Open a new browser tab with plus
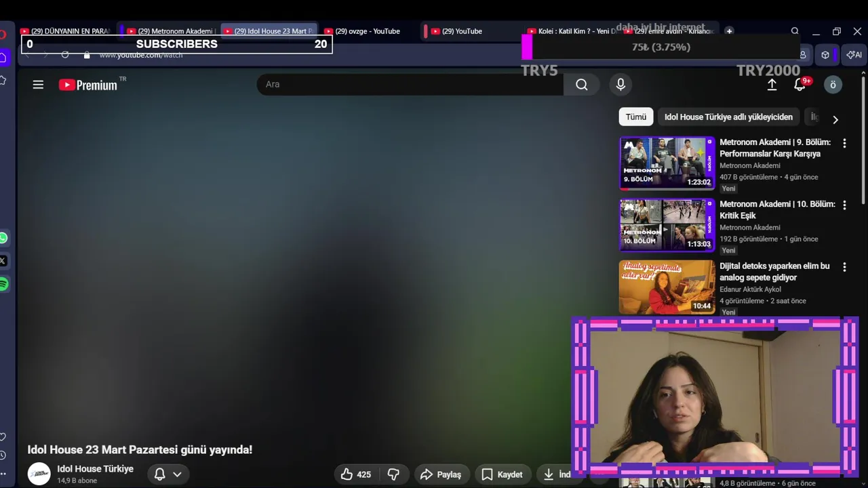Image resolution: width=868 pixels, height=488 pixels. pos(729,31)
